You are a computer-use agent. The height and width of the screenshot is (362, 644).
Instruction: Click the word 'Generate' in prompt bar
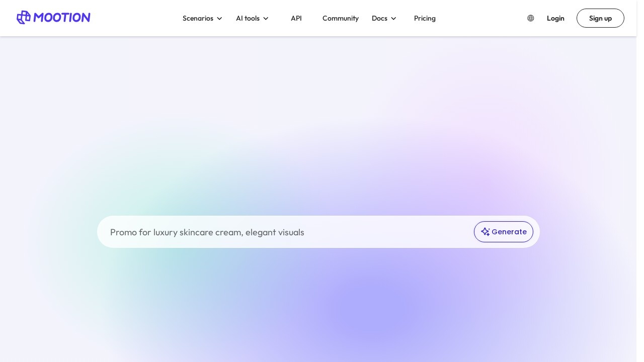[x=509, y=232]
